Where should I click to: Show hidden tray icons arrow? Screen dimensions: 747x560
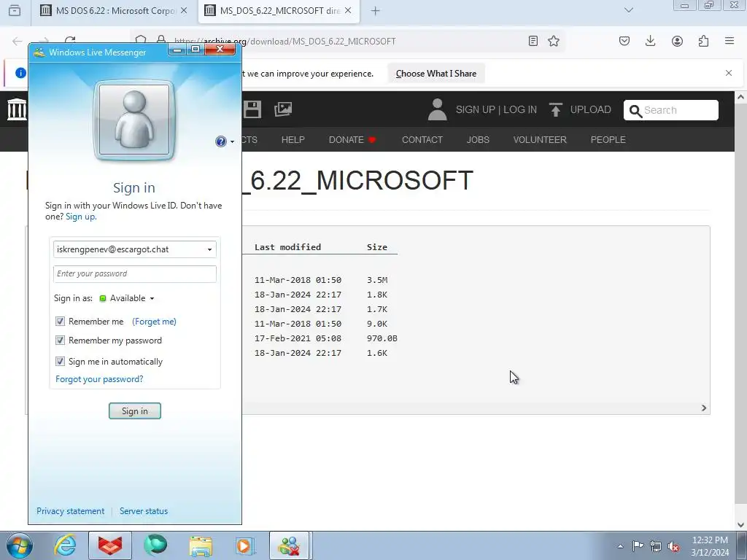point(620,546)
